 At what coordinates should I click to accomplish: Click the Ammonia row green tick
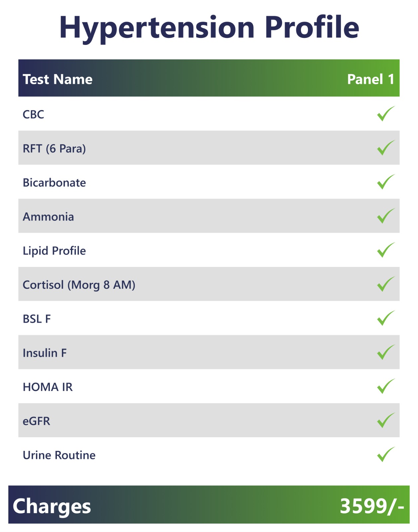pyautogui.click(x=386, y=216)
